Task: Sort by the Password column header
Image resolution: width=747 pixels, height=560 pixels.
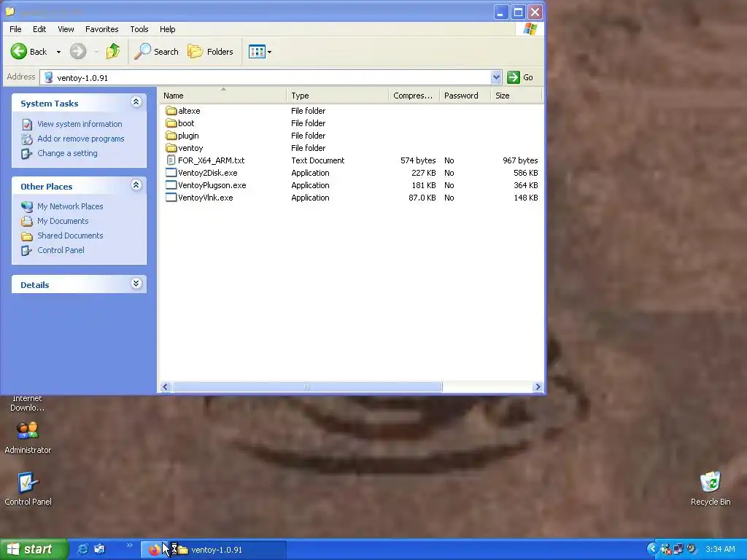Action: (465, 96)
